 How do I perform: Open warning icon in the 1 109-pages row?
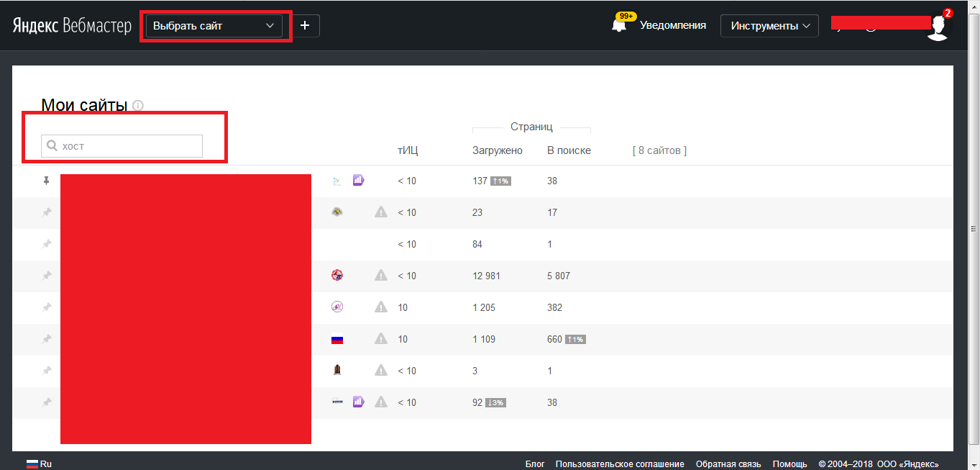[x=381, y=338]
